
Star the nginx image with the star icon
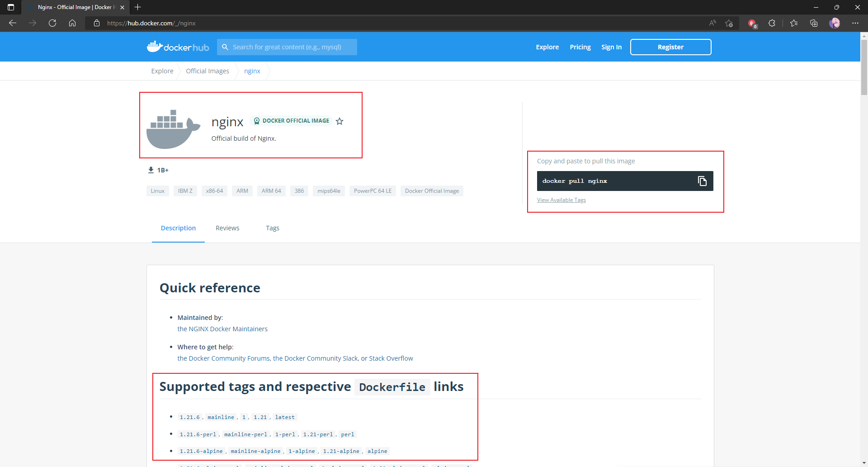point(340,121)
